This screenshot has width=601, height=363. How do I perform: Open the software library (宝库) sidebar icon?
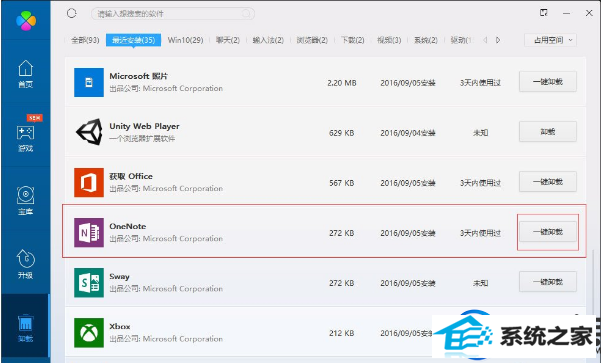[25, 200]
